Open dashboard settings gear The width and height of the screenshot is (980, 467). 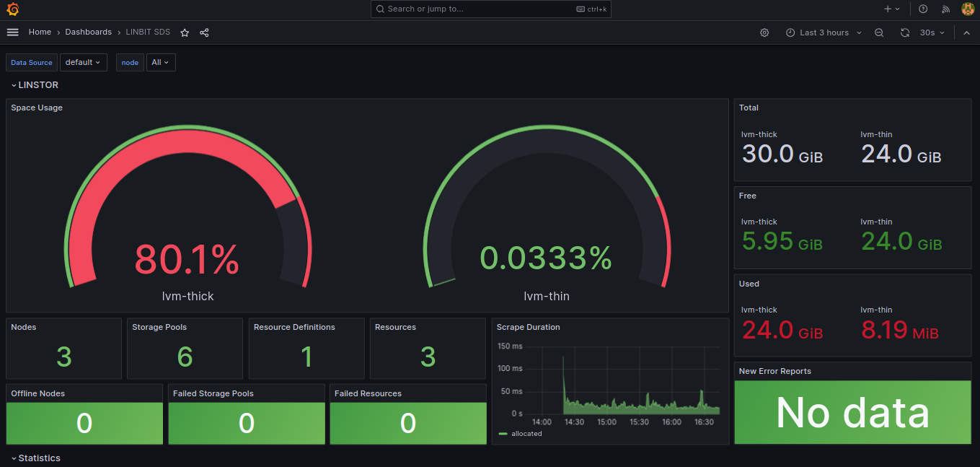click(x=764, y=32)
